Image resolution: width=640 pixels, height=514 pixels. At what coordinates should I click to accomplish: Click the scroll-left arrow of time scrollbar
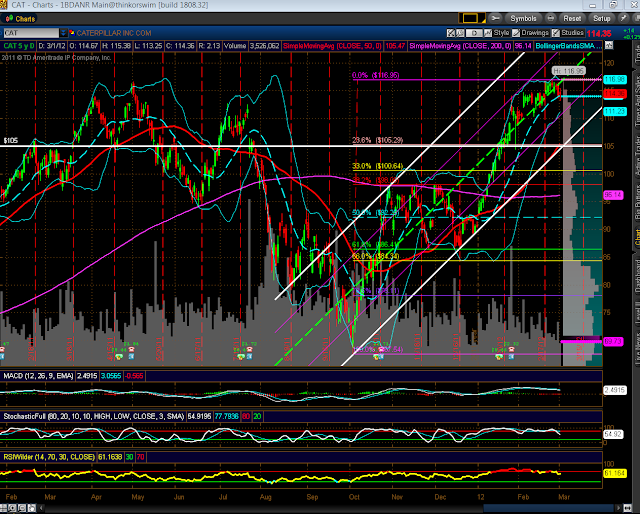click(40, 508)
